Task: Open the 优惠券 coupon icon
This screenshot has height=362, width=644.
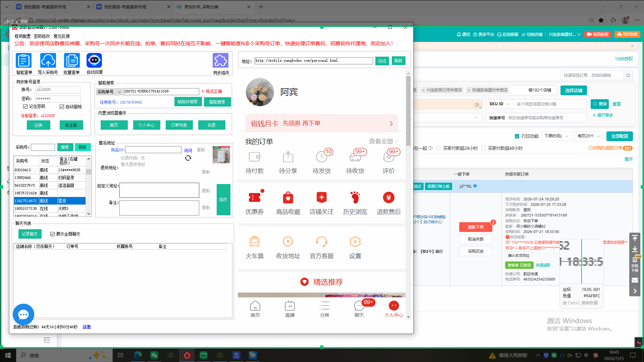Action: coord(255,197)
